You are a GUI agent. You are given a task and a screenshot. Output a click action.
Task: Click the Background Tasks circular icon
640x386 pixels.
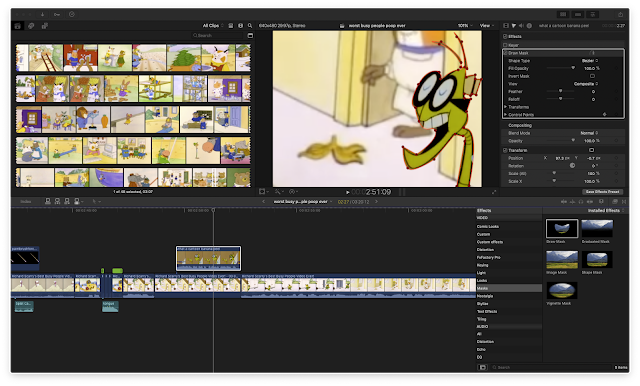72,14
